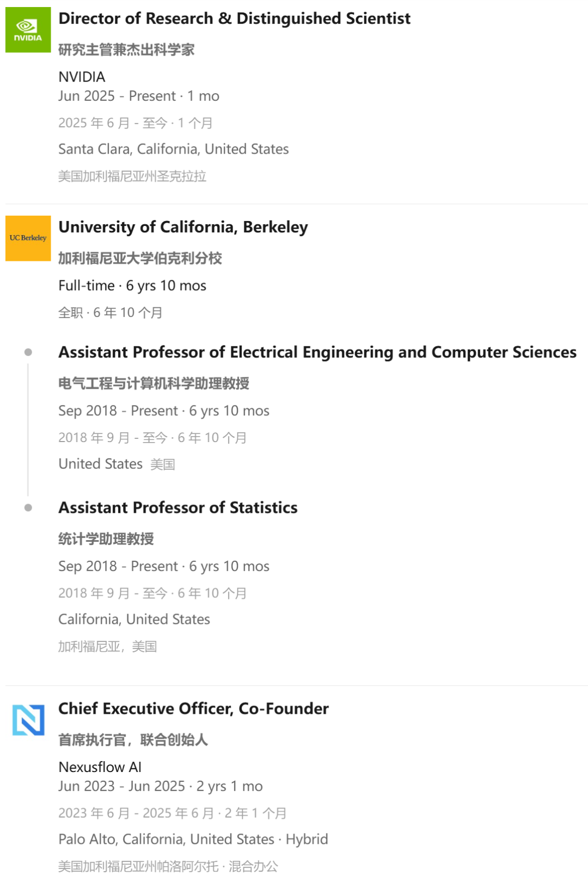Image resolution: width=588 pixels, height=882 pixels.
Task: Open the UC Berkeley logo
Action: pyautogui.click(x=28, y=238)
